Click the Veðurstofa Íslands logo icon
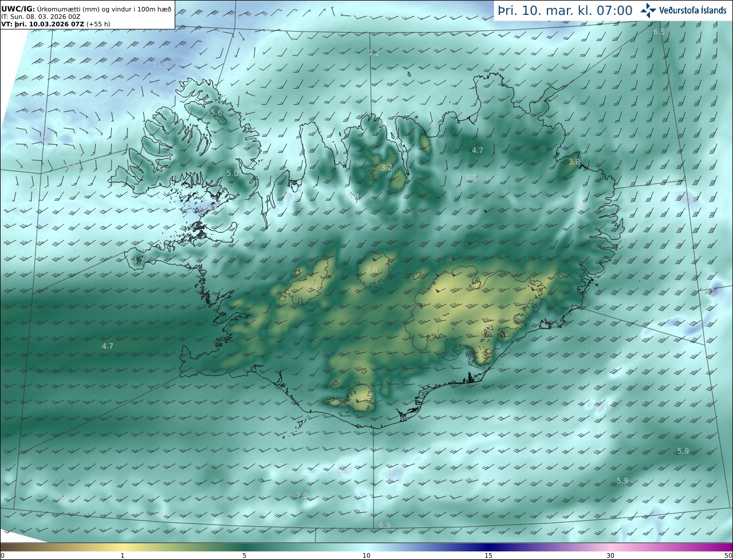 tap(648, 10)
